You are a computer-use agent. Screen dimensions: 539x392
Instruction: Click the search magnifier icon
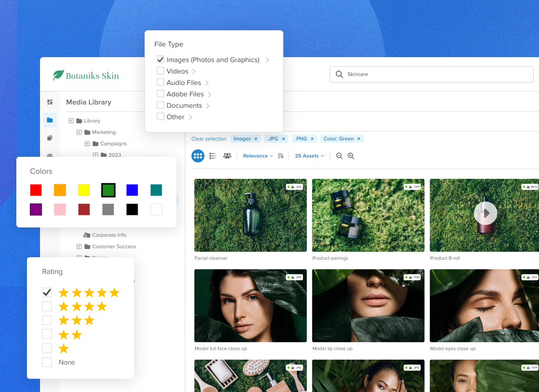(x=339, y=74)
